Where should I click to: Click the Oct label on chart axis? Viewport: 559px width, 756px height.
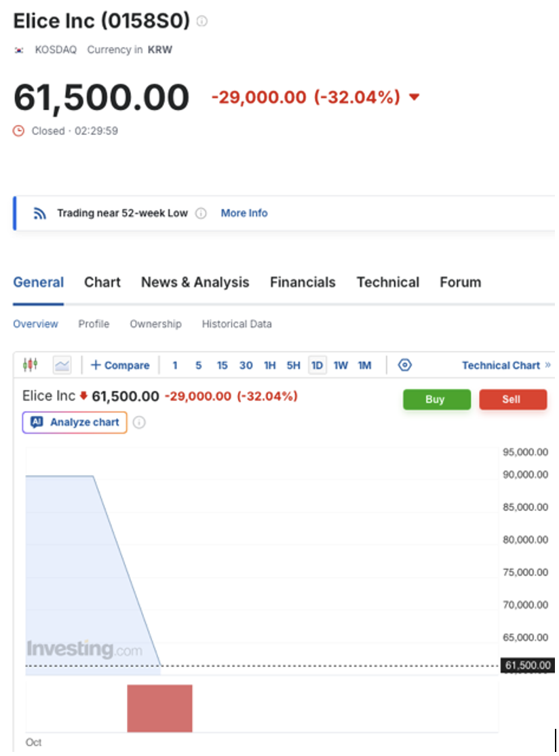(33, 742)
